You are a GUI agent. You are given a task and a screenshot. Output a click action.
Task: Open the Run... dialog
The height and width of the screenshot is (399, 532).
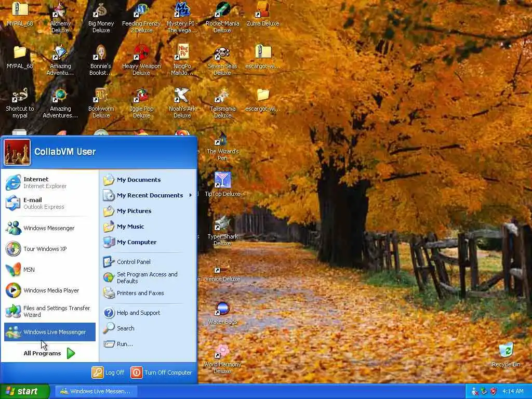pos(148,344)
